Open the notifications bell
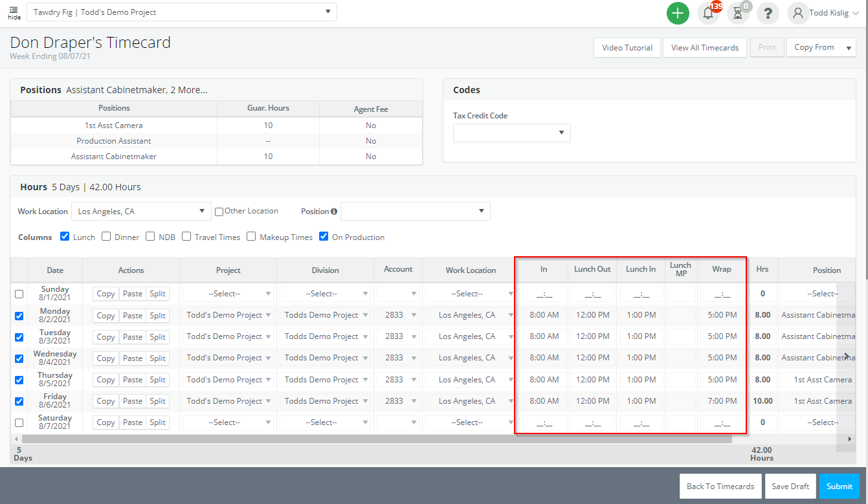The width and height of the screenshot is (868, 504). point(708,12)
